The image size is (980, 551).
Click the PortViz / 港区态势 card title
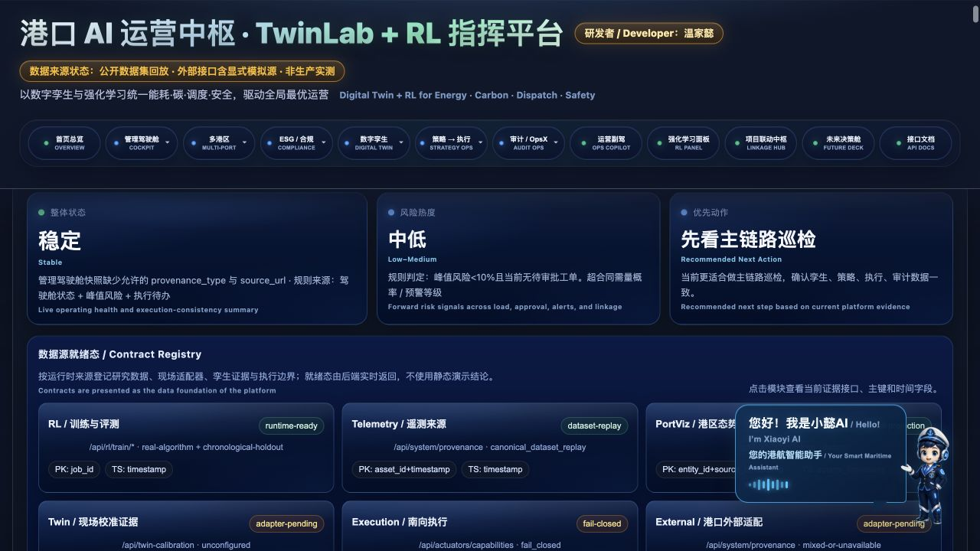(x=695, y=424)
